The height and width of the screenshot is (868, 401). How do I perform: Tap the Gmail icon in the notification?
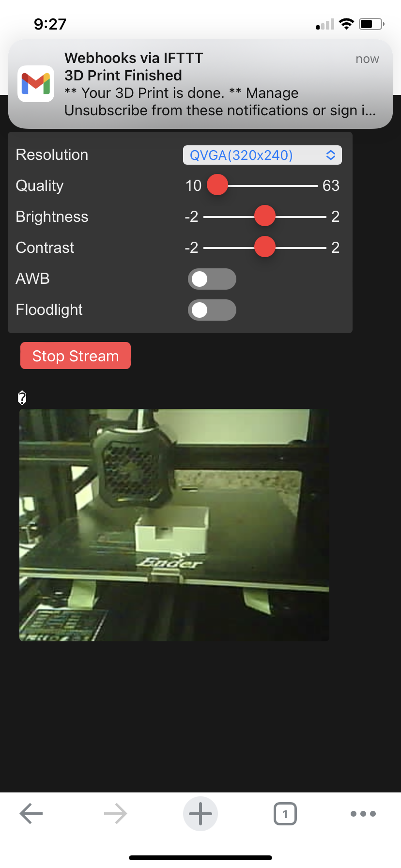pyautogui.click(x=36, y=84)
